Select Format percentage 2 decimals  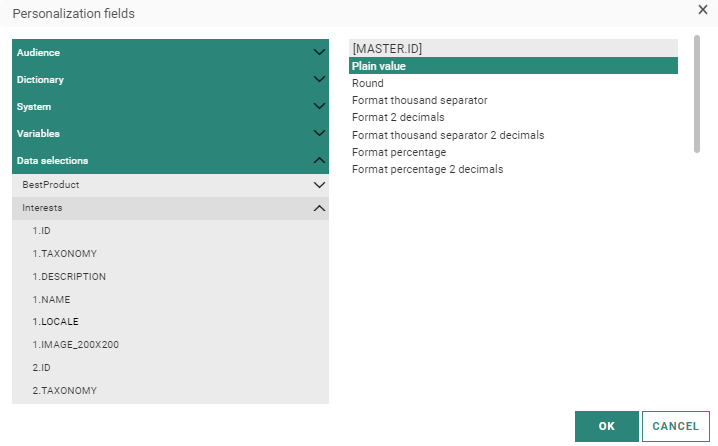tap(427, 169)
